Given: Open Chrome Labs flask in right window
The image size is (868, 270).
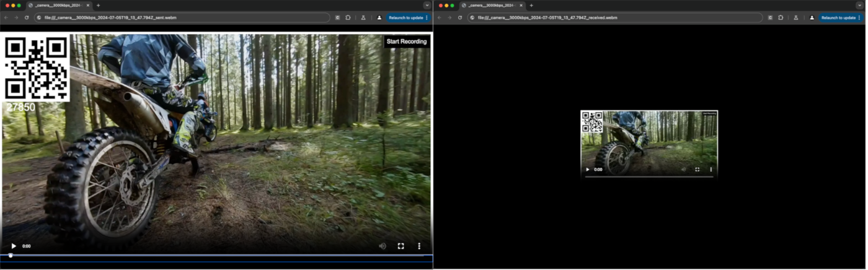Looking at the screenshot, I should click(797, 17).
